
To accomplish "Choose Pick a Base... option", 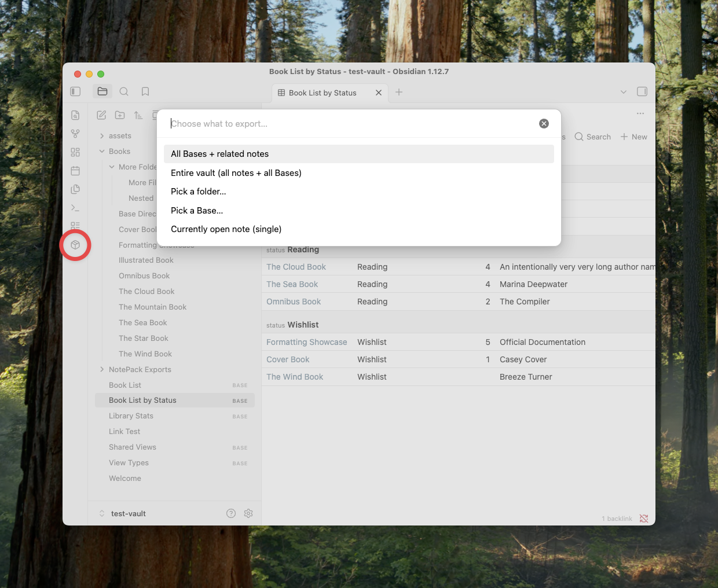I will coord(359,211).
